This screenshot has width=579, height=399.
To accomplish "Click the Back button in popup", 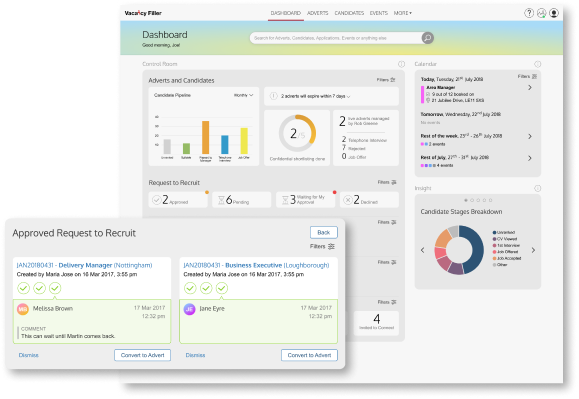I will [323, 233].
